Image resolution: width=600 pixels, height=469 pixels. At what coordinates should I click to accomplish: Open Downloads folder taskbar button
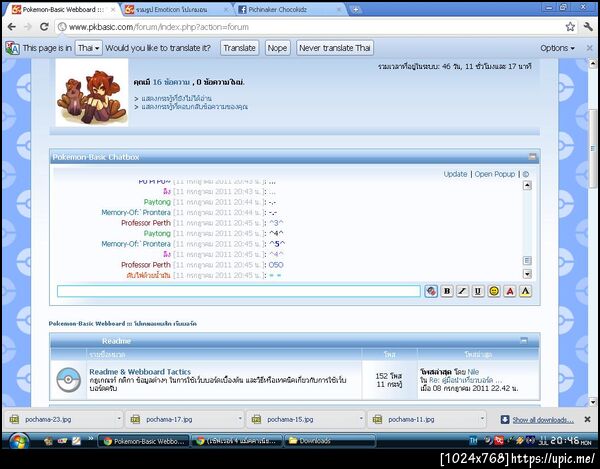(330, 441)
